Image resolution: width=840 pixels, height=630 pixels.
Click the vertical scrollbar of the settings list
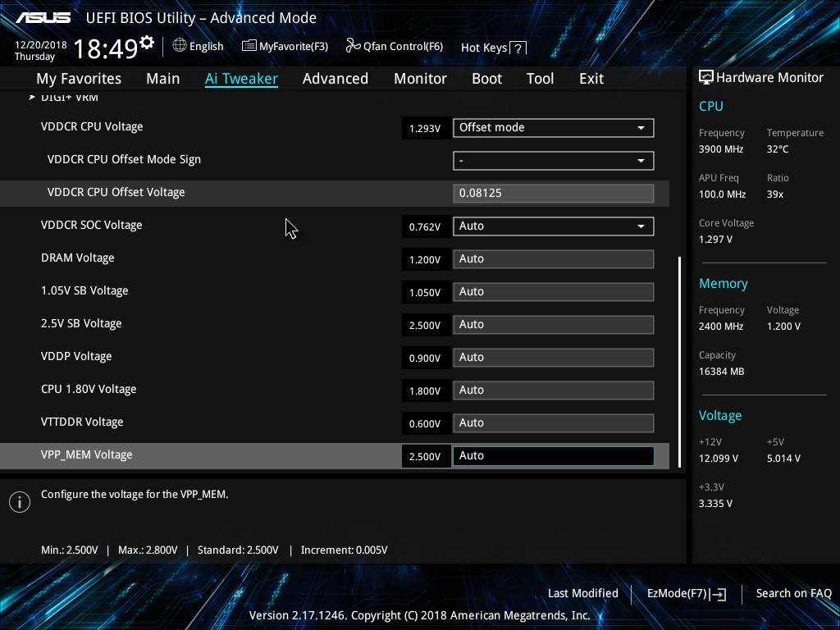coord(679,362)
